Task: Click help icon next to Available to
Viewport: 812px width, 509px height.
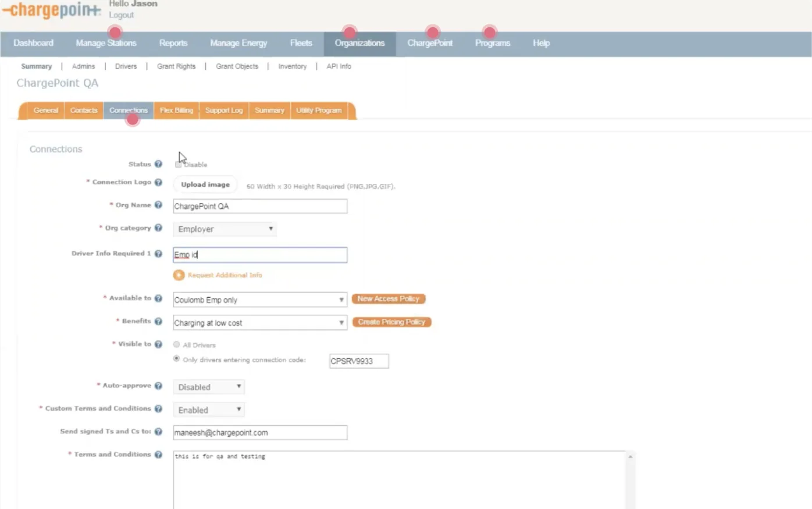Action: tap(158, 298)
